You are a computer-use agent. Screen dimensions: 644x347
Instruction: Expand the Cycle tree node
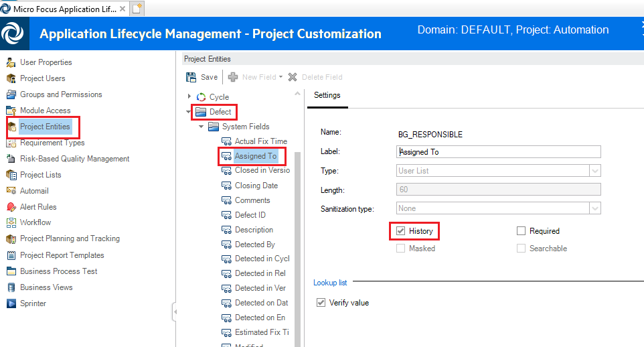pyautogui.click(x=189, y=97)
